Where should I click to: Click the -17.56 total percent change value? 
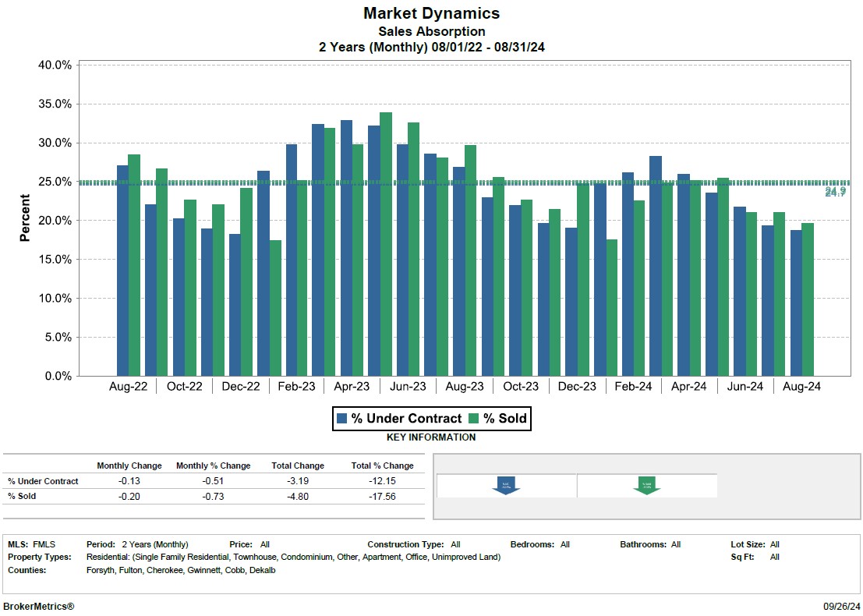382,496
